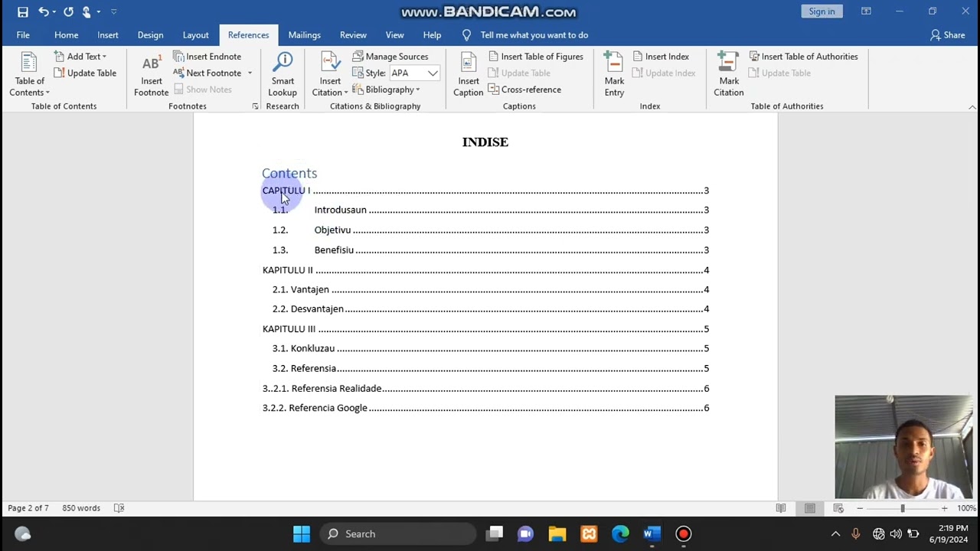Open the citation Style combo box
Screen dimensions: 980x551
pyautogui.click(x=414, y=73)
